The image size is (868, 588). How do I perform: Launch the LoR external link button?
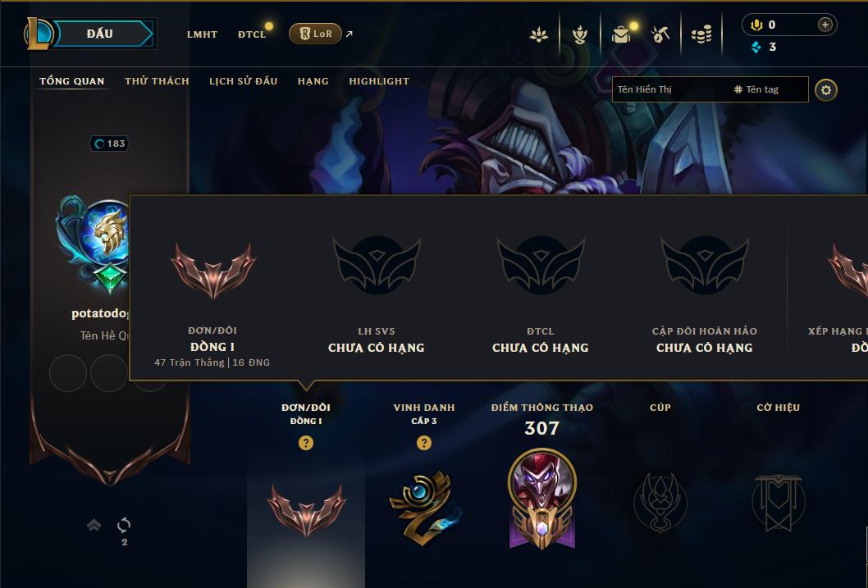(315, 34)
